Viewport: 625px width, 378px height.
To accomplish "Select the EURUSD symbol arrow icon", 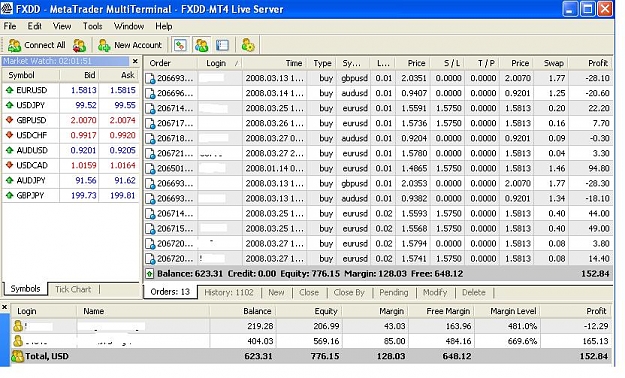I will (10, 90).
